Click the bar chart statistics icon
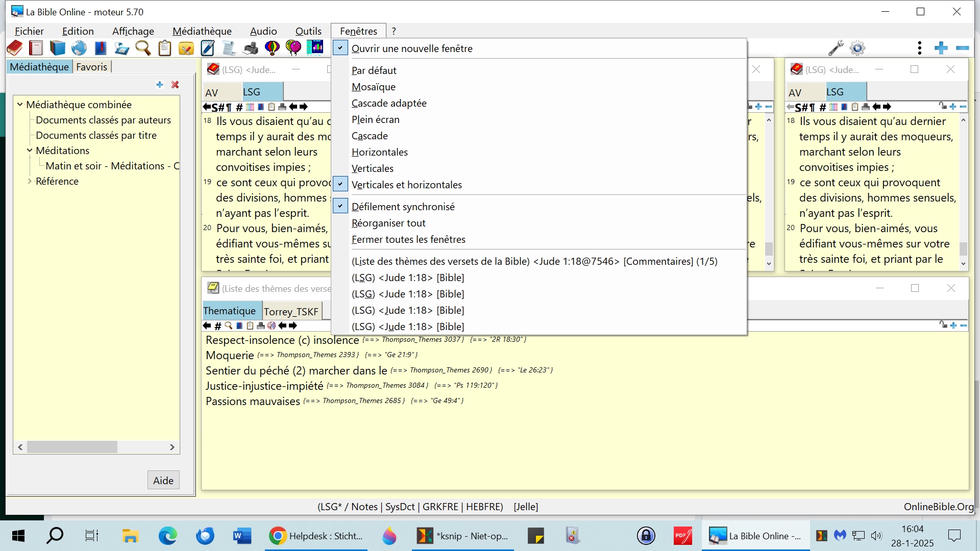The height and width of the screenshot is (551, 980). coord(315,48)
